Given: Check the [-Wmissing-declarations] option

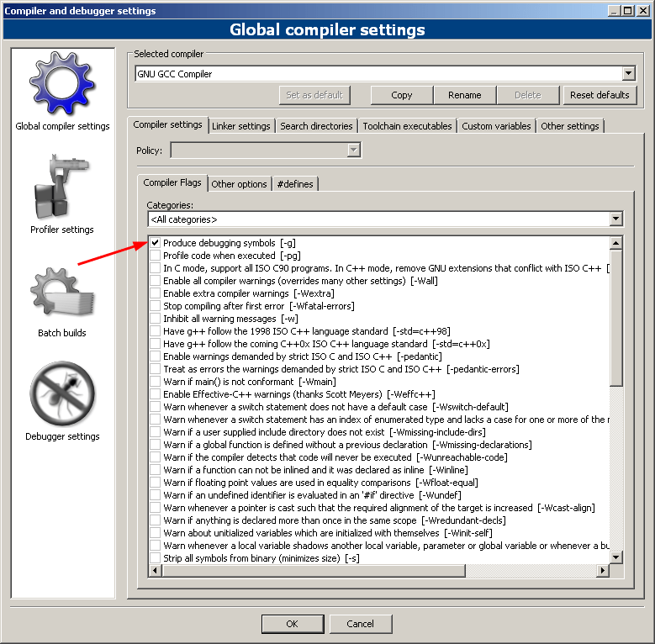Looking at the screenshot, I should pos(156,445).
